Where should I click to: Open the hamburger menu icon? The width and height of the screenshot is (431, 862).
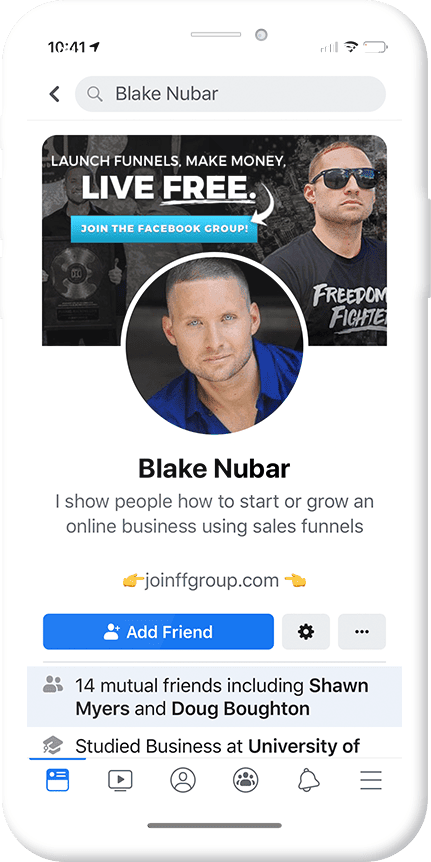tap(371, 780)
